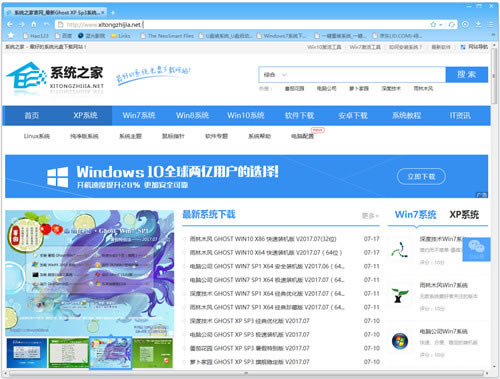500x379 pixels.
Task: Open the Linux系统 sub-navigation link
Action: point(37,136)
